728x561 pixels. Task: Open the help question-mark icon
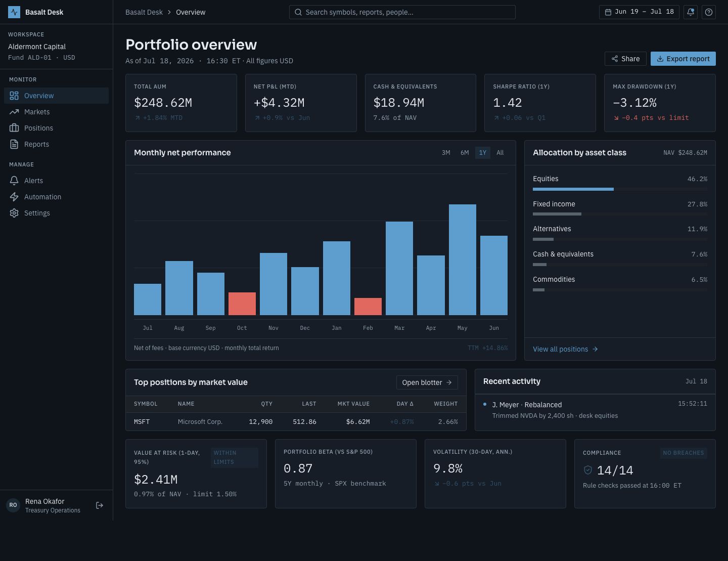[709, 12]
